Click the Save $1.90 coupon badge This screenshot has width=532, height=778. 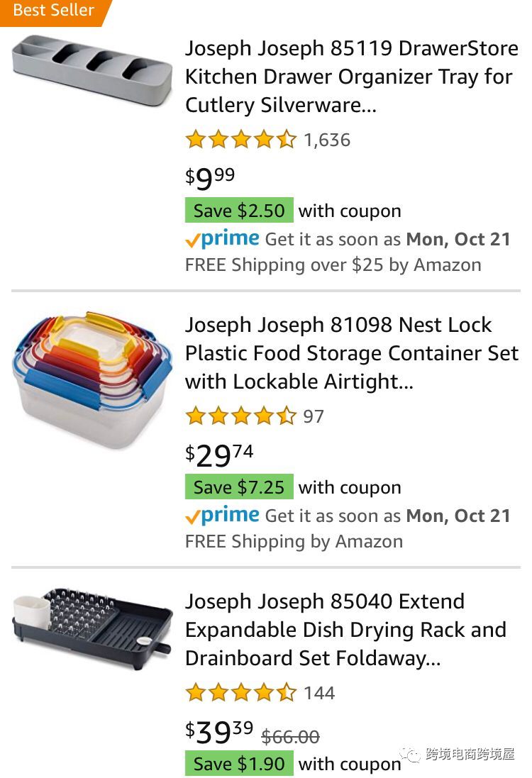pos(239,764)
